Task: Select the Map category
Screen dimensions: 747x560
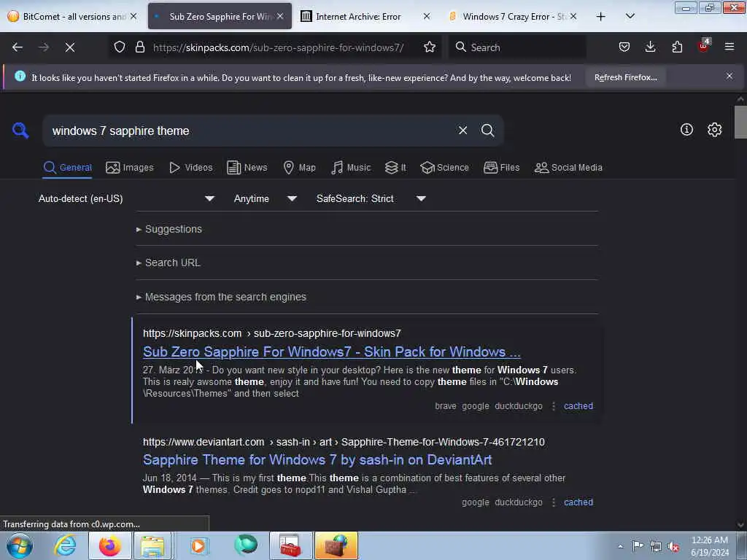Action: pyautogui.click(x=299, y=168)
